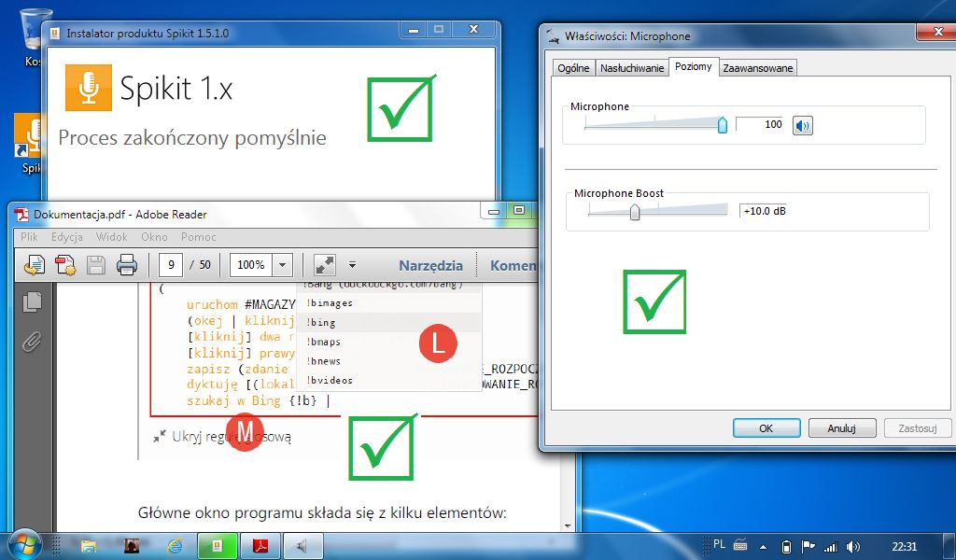Viewport: 956px width, 560px height.
Task: Switch to the Ogólne tab
Action: [574, 67]
